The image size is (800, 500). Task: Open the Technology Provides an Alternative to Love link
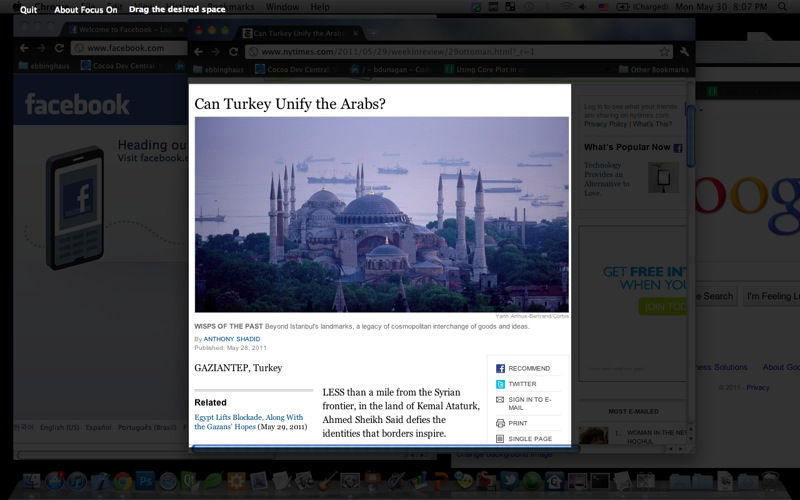click(x=607, y=179)
